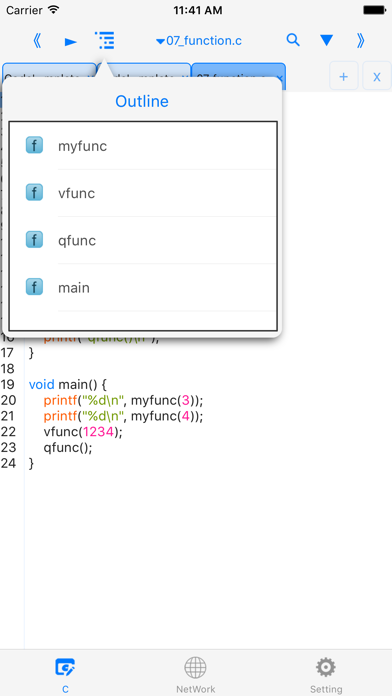Open search with the magnifier icon
Screen dimensions: 392x696
[293, 40]
